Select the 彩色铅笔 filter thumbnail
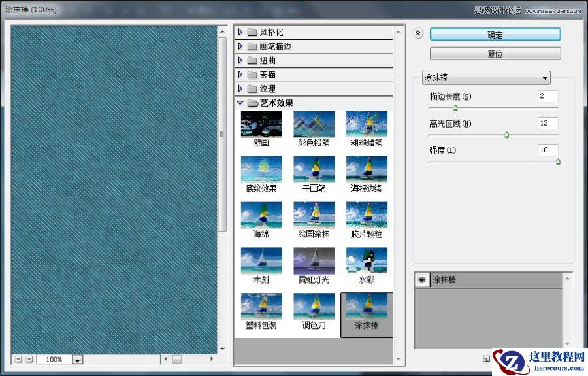Viewport: 588px width, 376px height. (314, 124)
